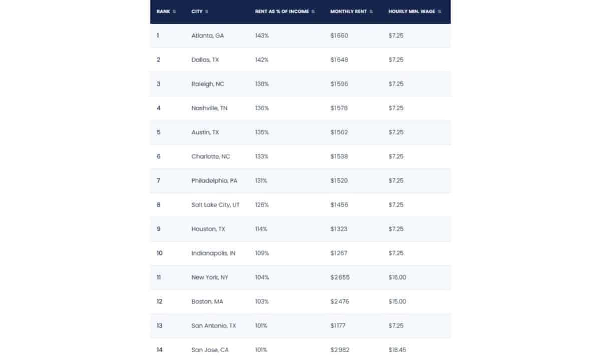Select the Philadelphia, PA entry

[214, 181]
